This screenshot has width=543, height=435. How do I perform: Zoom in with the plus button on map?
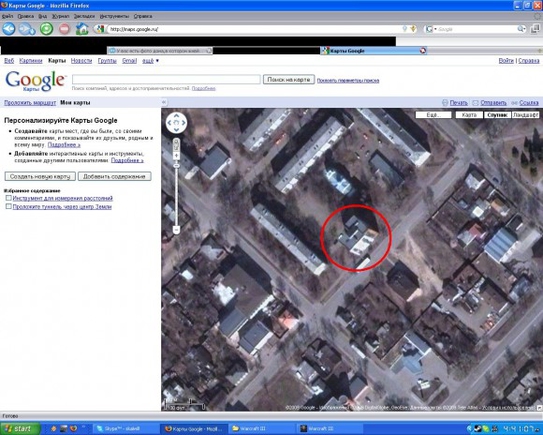(x=176, y=156)
